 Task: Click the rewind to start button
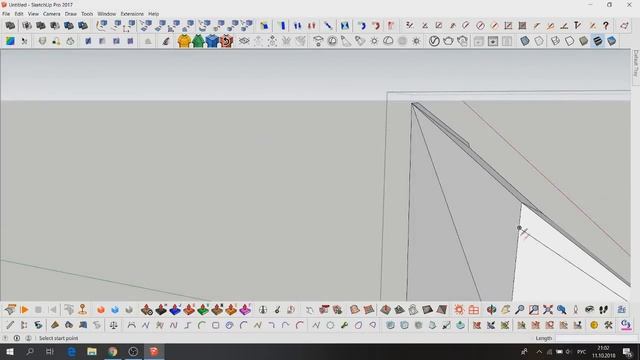click(x=52, y=310)
